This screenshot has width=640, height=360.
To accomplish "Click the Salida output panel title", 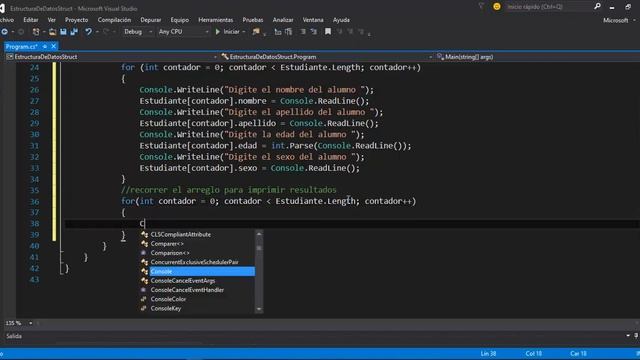I will 14,336.
